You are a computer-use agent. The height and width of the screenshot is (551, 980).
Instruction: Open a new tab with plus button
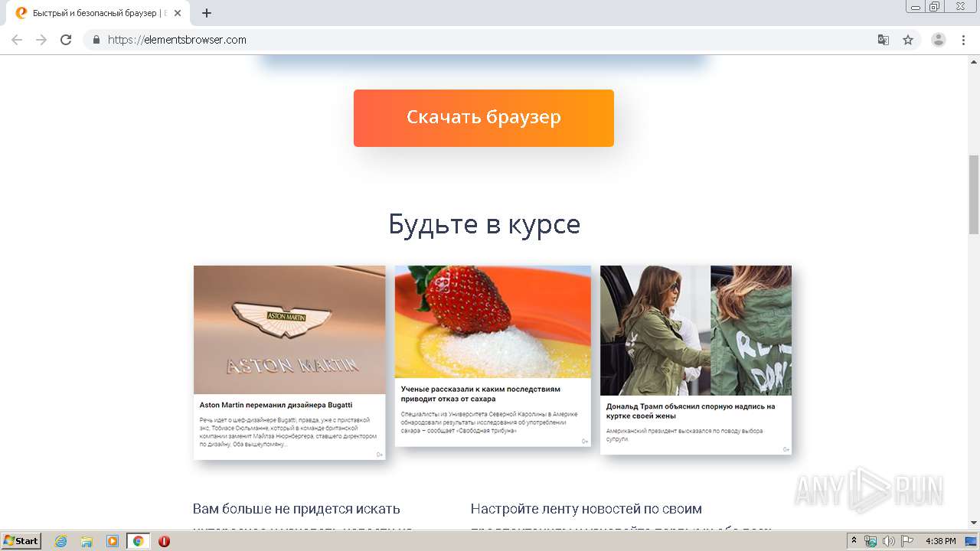click(207, 13)
